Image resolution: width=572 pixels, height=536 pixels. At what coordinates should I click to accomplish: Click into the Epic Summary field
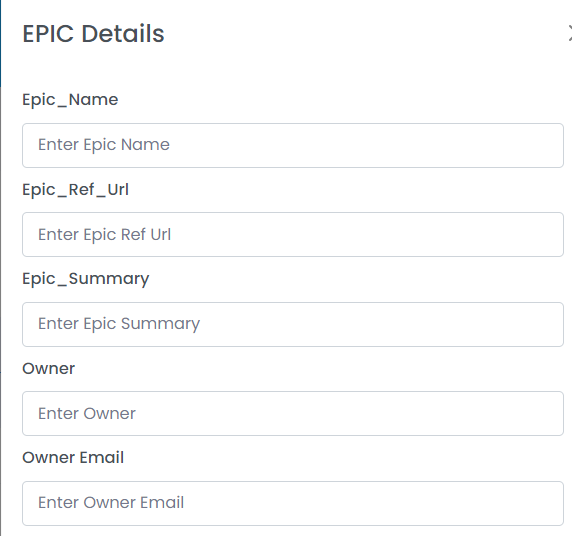(x=293, y=324)
